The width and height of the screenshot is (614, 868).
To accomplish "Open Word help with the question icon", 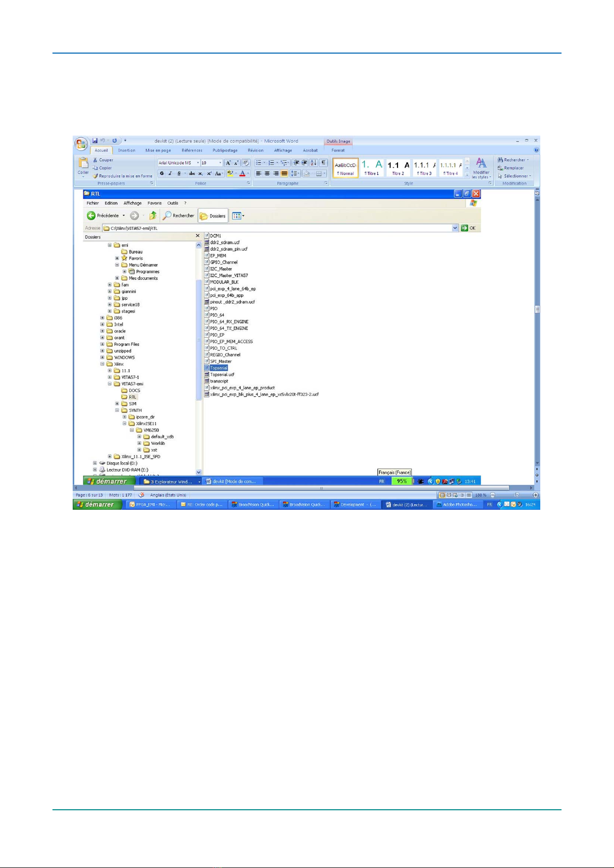I will pyautogui.click(x=536, y=150).
